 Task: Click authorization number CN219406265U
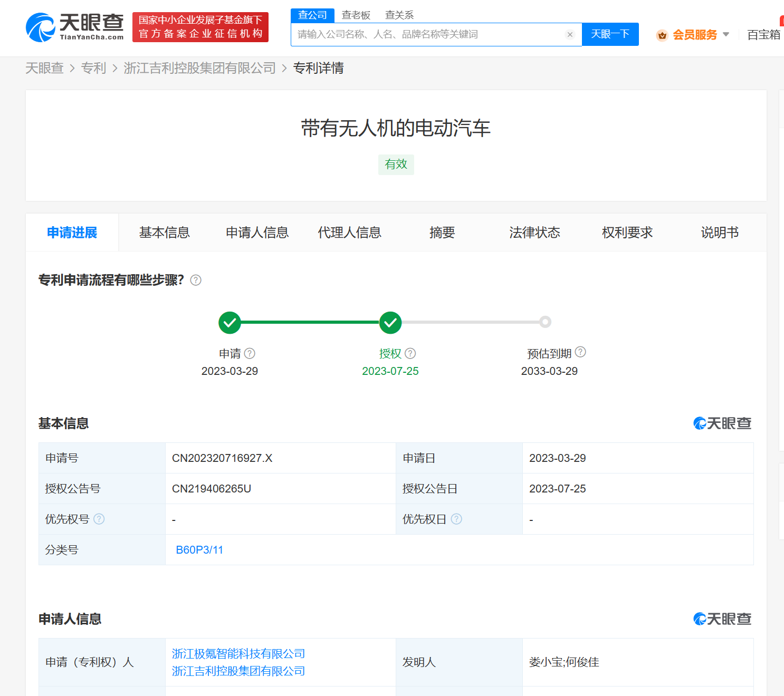click(x=212, y=489)
